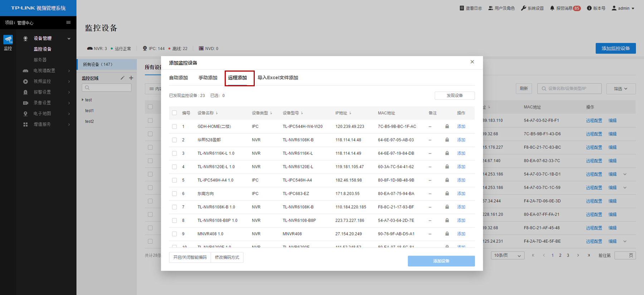Click the hamburger menu icon beside 管理中心
The width and height of the screenshot is (644, 295).
[68, 23]
